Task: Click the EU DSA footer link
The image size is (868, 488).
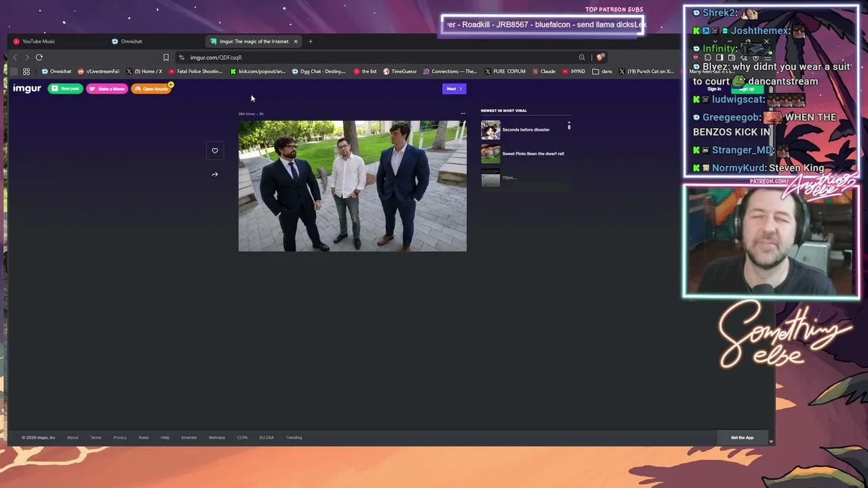Action: [x=267, y=438]
